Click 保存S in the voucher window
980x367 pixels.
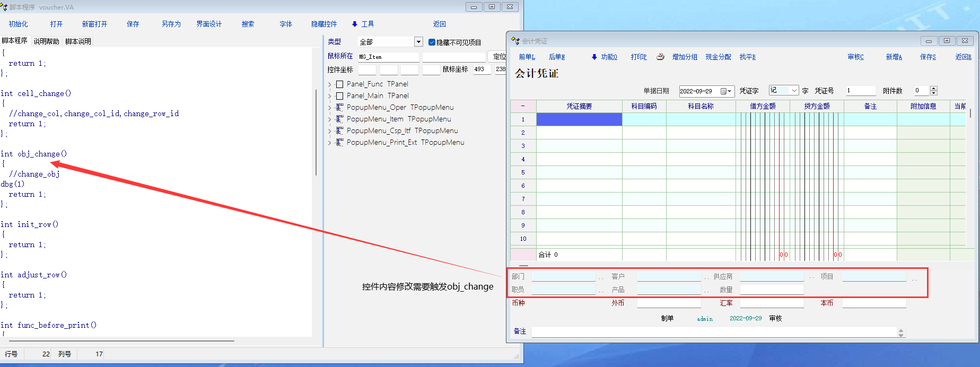click(927, 57)
